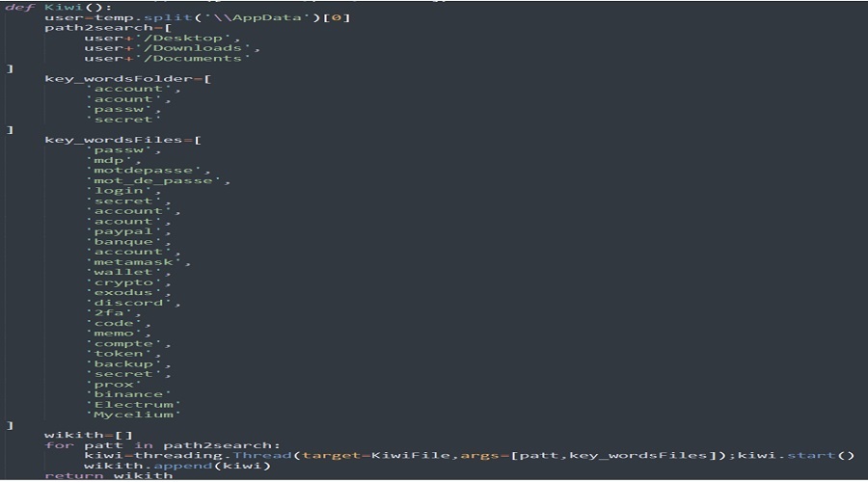The height and width of the screenshot is (482, 868).
Task: Click the target=KiwiFile argument
Action: 376,456
